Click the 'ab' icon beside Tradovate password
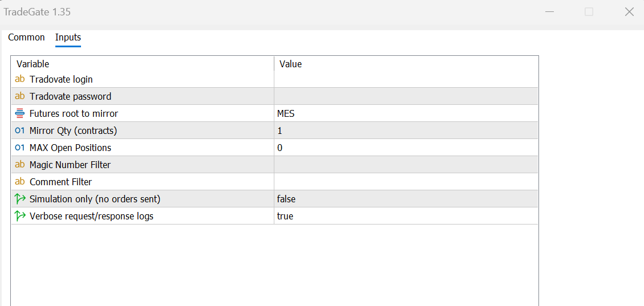This screenshot has width=644, height=306. pyautogui.click(x=20, y=96)
